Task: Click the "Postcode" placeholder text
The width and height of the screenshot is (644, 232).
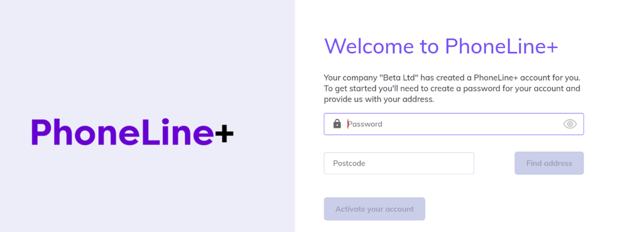Action: click(349, 163)
